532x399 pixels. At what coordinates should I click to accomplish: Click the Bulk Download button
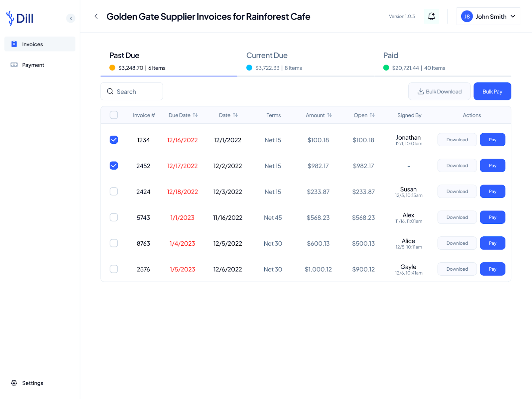(439, 91)
